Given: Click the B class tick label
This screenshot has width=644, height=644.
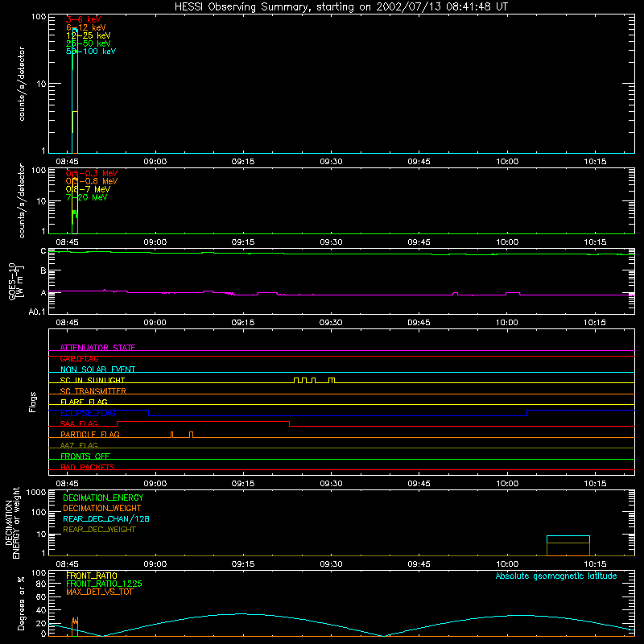Looking at the screenshot, I should (43, 270).
